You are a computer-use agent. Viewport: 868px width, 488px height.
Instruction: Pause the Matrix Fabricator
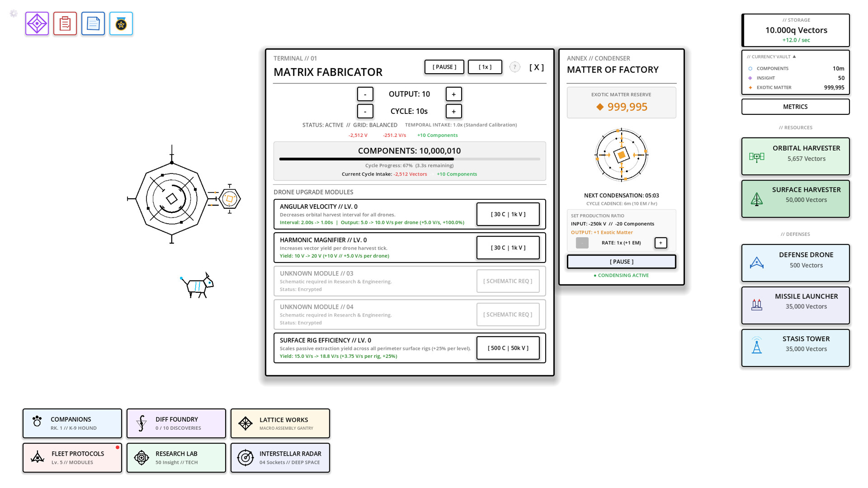pos(444,67)
